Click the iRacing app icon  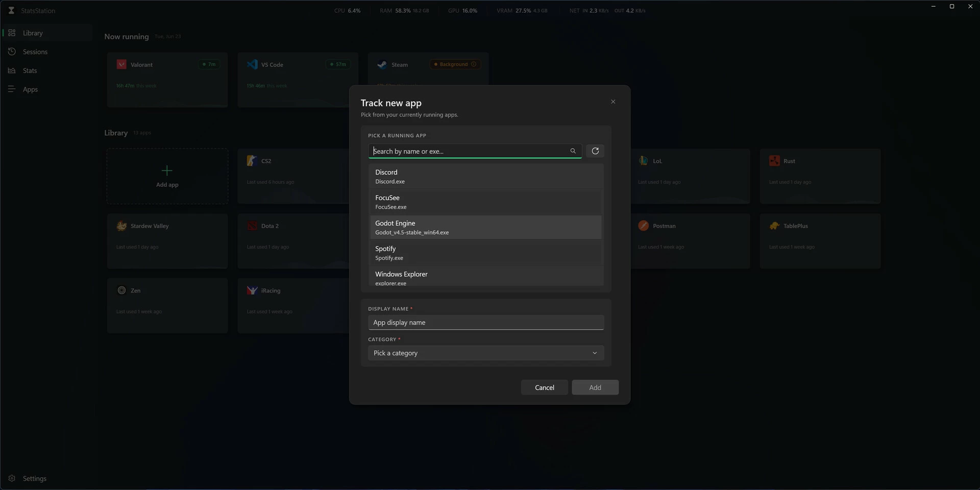[x=252, y=290]
